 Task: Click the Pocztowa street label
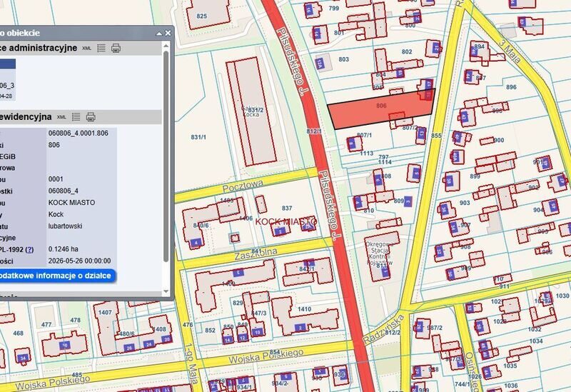(x=243, y=186)
